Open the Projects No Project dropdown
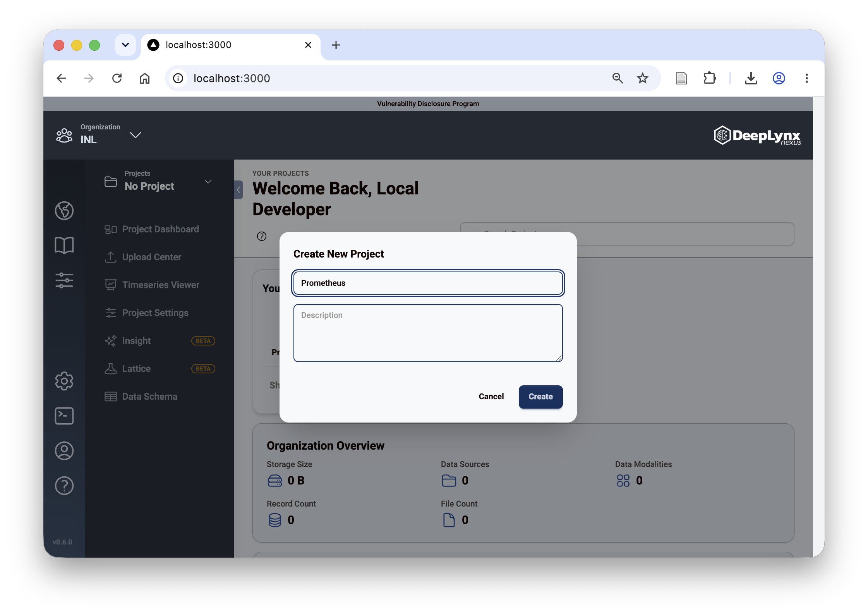This screenshot has height=615, width=868. [x=159, y=181]
